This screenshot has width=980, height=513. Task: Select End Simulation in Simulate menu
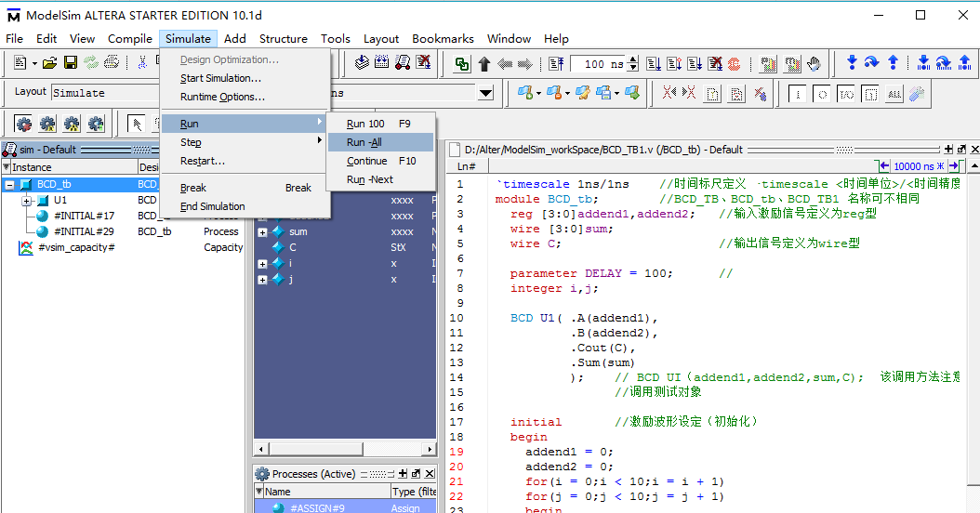[x=245, y=206]
